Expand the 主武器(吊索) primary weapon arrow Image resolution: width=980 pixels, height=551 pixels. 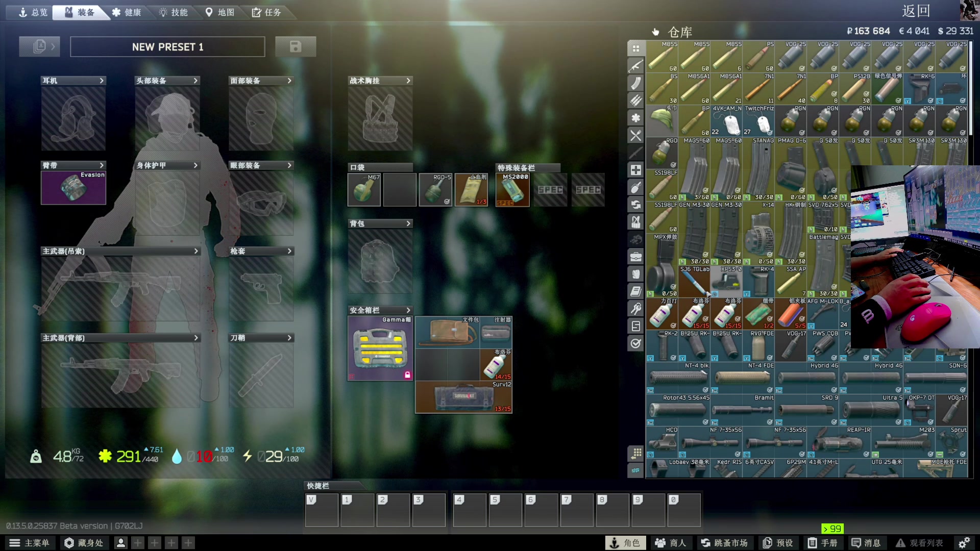(196, 251)
